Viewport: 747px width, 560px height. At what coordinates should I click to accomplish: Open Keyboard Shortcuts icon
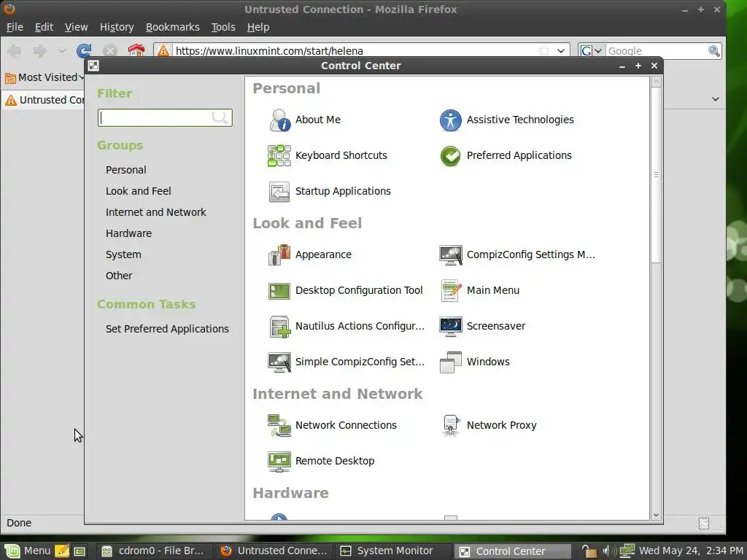[x=279, y=156]
